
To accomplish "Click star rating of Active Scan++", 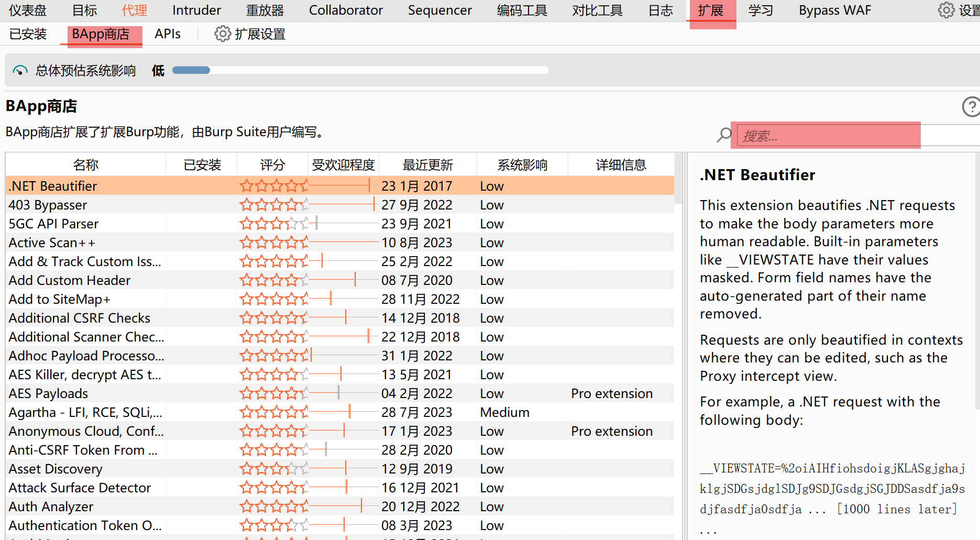I will click(x=274, y=243).
